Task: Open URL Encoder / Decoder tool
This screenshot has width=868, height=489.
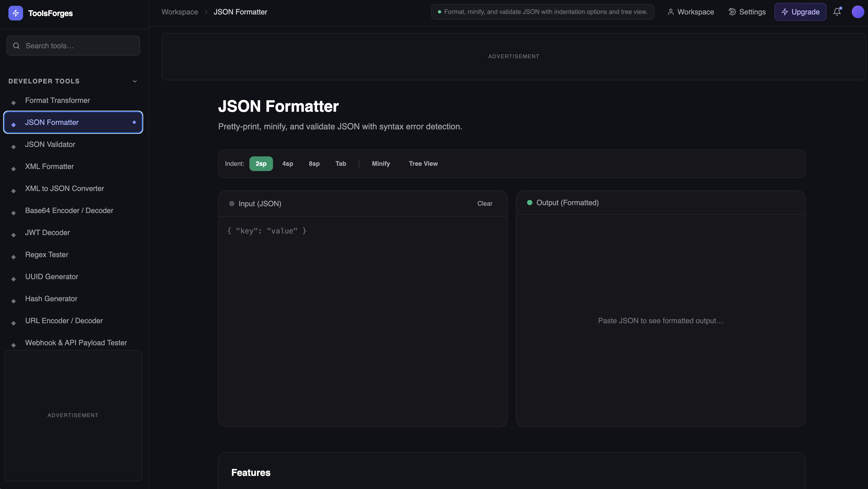Action: tap(73, 321)
